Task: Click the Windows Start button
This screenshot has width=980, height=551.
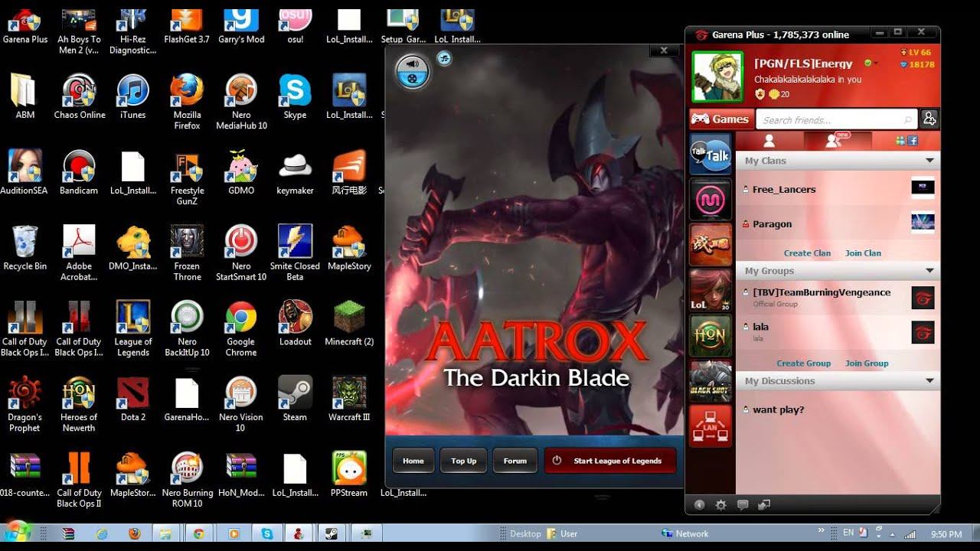Action: pos(17,532)
